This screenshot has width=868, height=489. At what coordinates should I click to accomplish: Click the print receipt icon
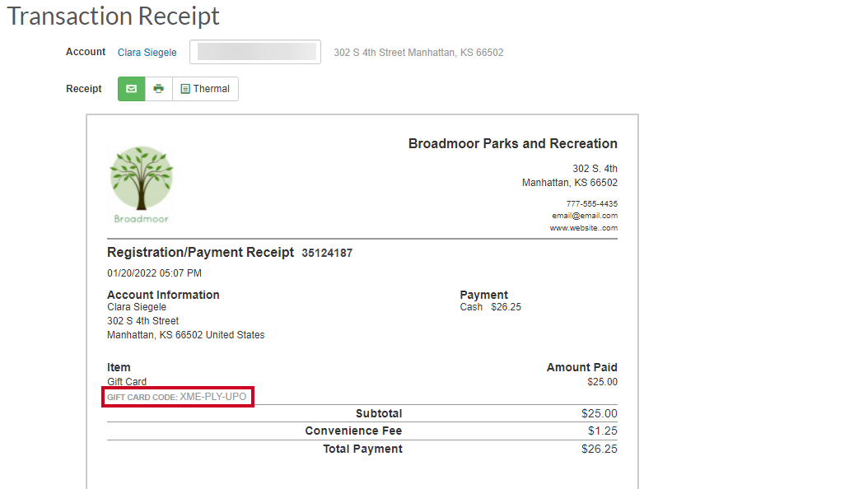click(159, 89)
